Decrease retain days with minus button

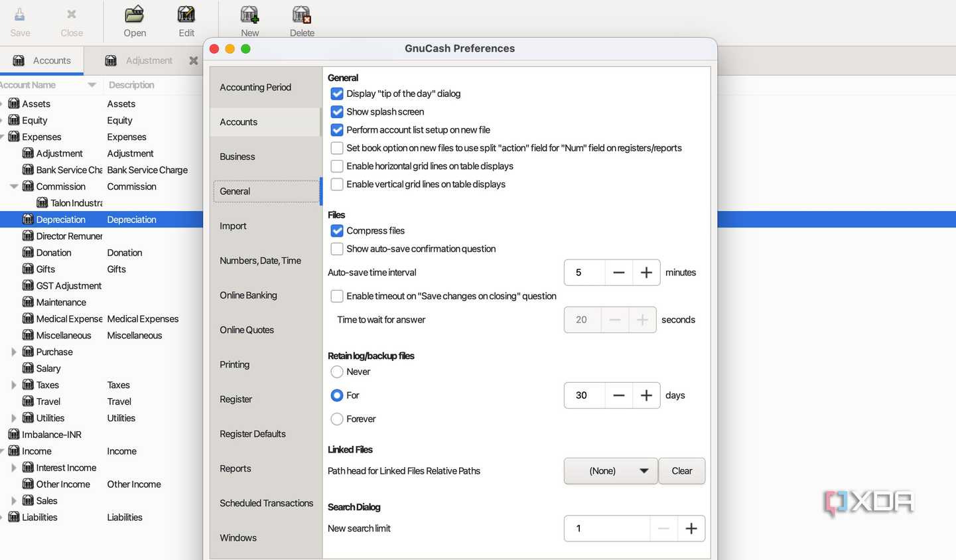pyautogui.click(x=619, y=395)
